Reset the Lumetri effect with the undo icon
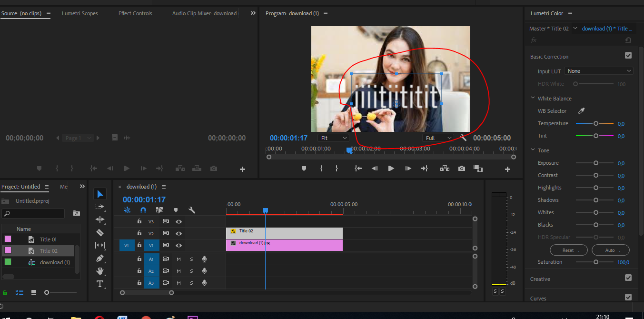The height and width of the screenshot is (319, 644). tap(628, 40)
